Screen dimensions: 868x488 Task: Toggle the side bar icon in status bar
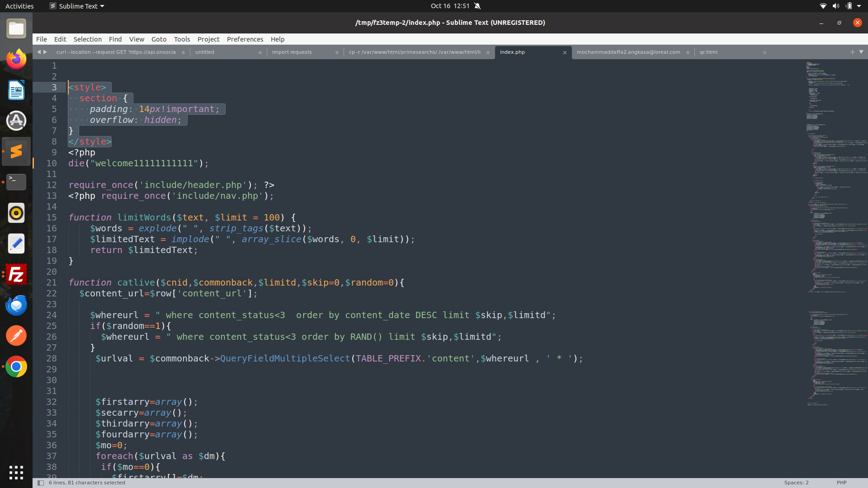click(41, 483)
